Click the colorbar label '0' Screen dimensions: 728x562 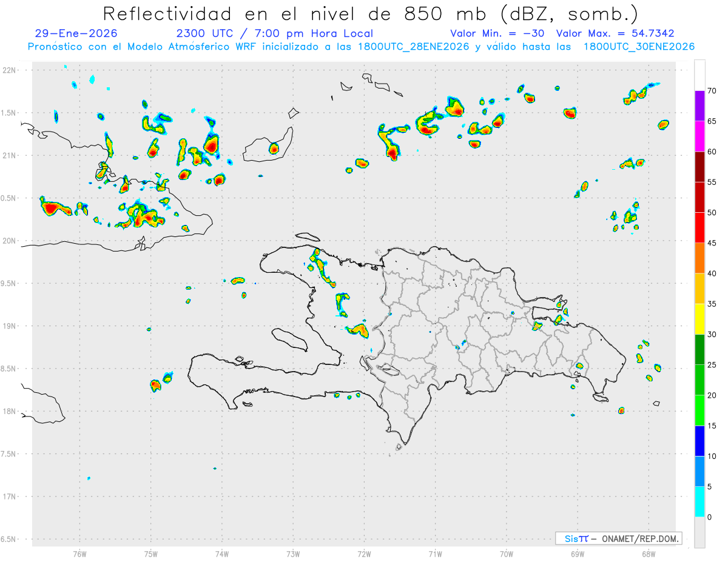point(709,517)
